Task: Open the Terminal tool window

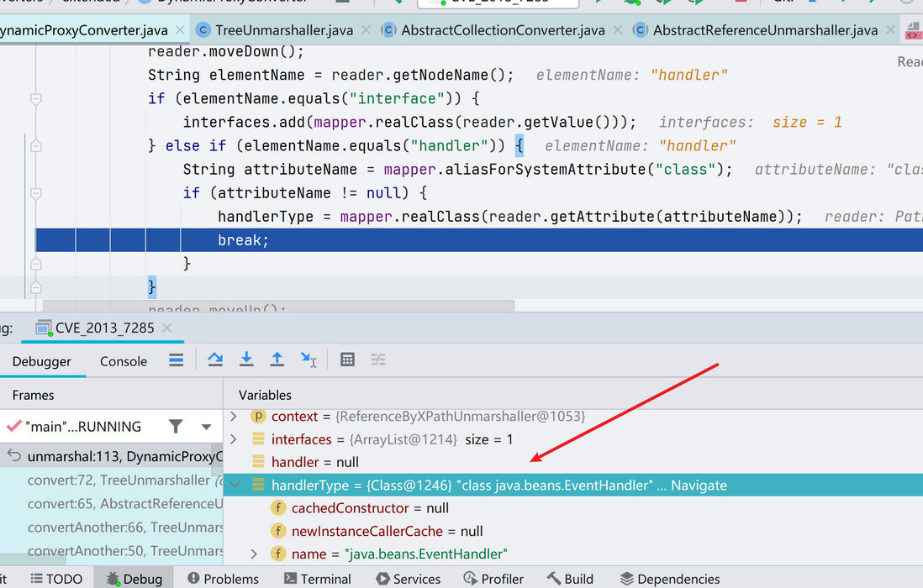Action: click(x=317, y=579)
